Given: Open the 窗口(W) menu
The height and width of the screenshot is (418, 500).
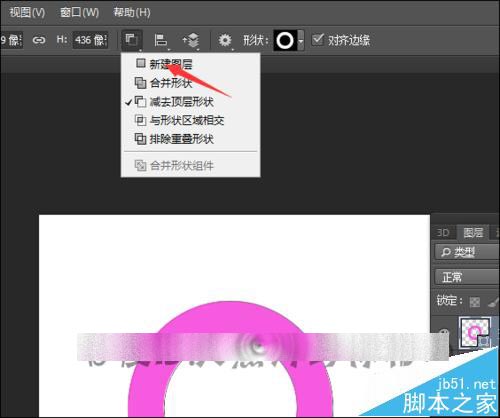Looking at the screenshot, I should [x=79, y=13].
